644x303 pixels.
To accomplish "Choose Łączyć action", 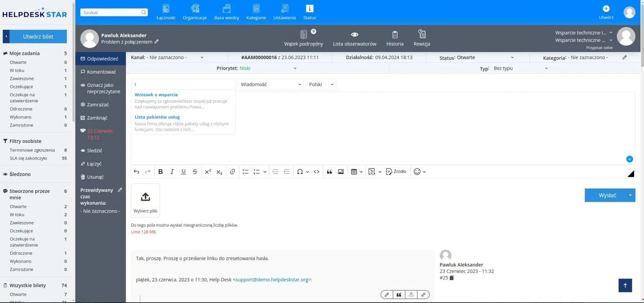I will (101, 163).
